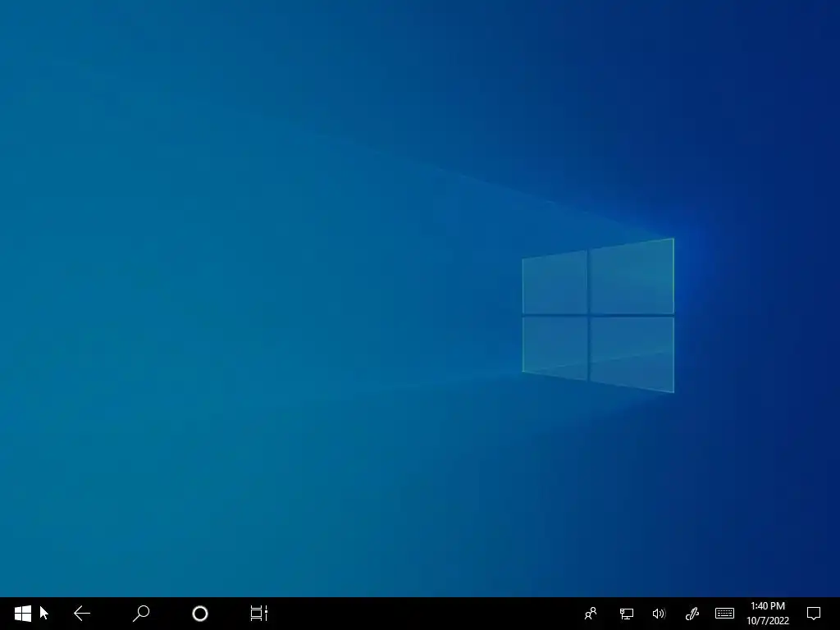Open the Action Center notifications icon
840x630 pixels.
tap(814, 614)
